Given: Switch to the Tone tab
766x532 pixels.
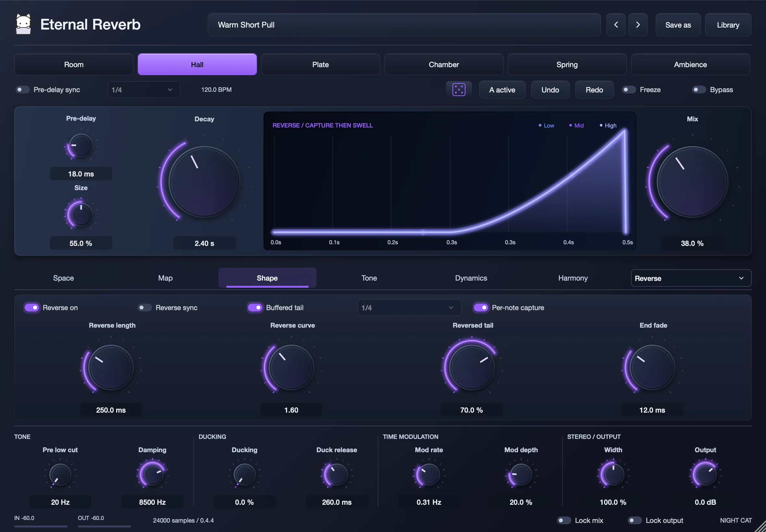Looking at the screenshot, I should pyautogui.click(x=369, y=278).
